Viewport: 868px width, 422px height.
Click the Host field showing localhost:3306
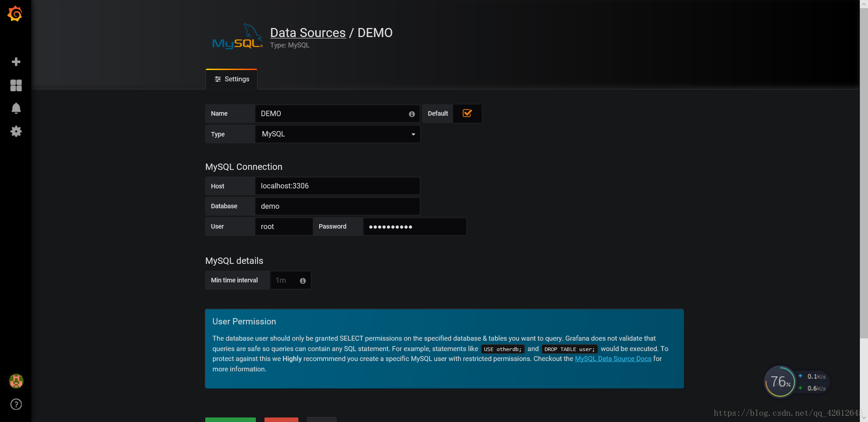pyautogui.click(x=338, y=186)
